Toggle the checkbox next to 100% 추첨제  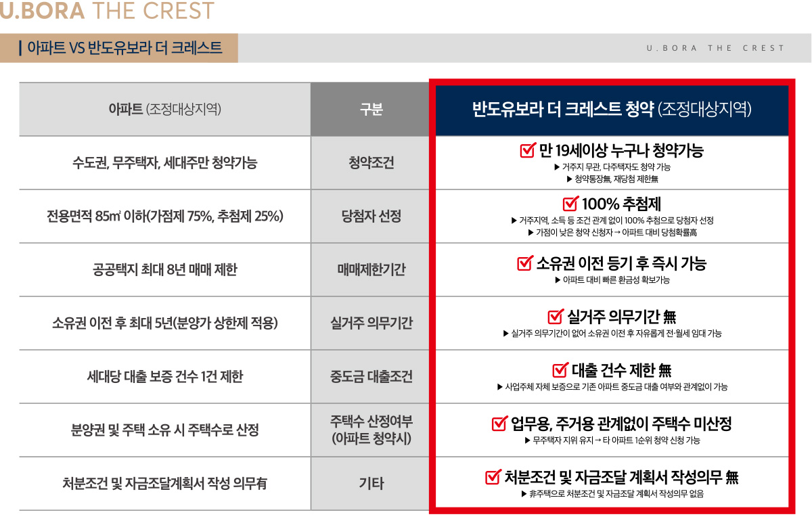(570, 204)
